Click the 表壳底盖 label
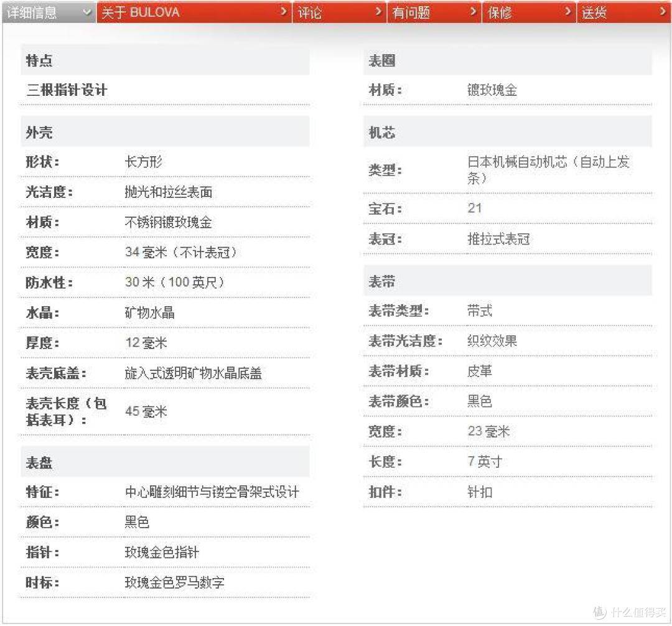The width and height of the screenshot is (672, 626). [56, 373]
